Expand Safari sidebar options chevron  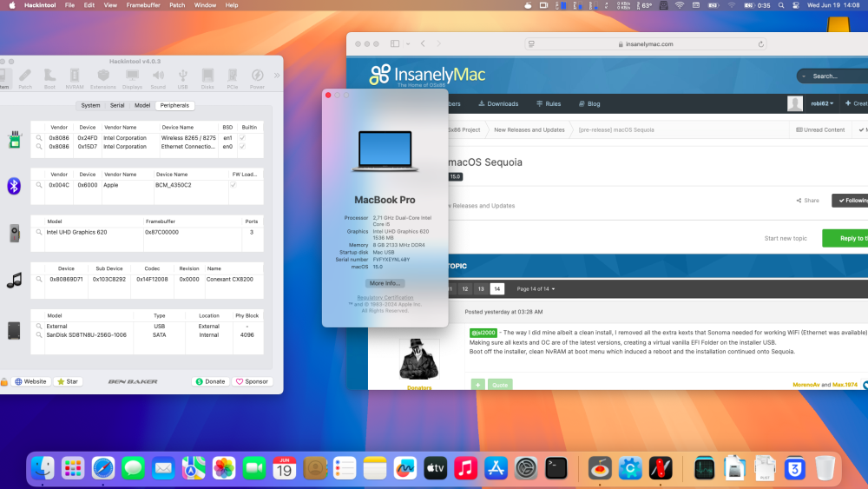pos(408,43)
